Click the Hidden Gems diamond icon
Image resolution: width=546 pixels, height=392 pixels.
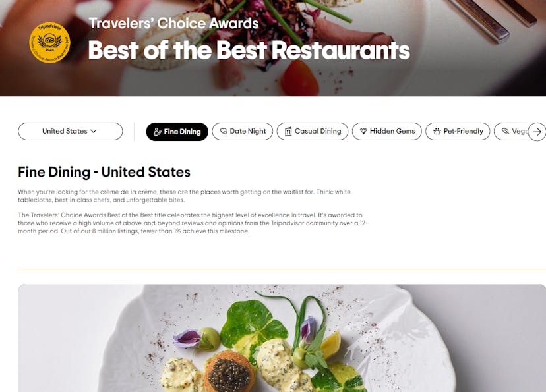coord(363,131)
